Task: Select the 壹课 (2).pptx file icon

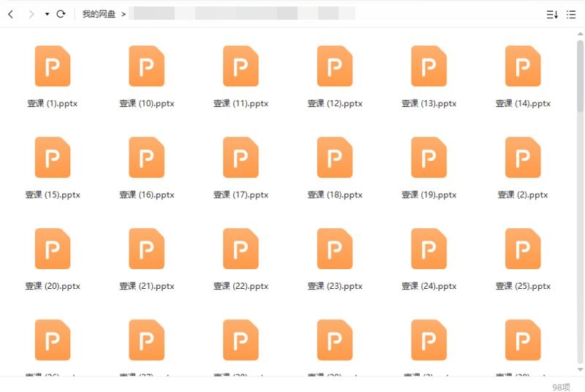Action: [x=523, y=157]
